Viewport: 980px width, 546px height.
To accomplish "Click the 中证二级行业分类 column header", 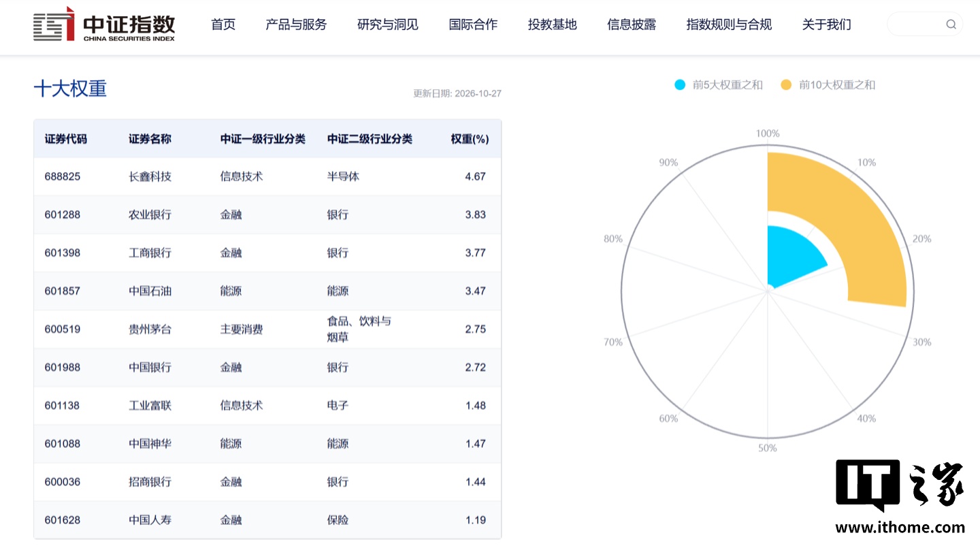I will pyautogui.click(x=370, y=139).
